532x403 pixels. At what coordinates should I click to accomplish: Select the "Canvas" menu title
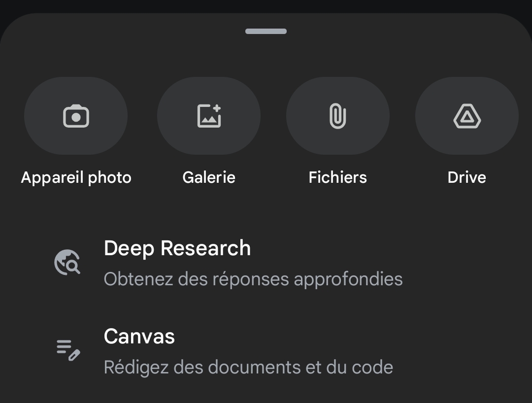[x=139, y=336]
